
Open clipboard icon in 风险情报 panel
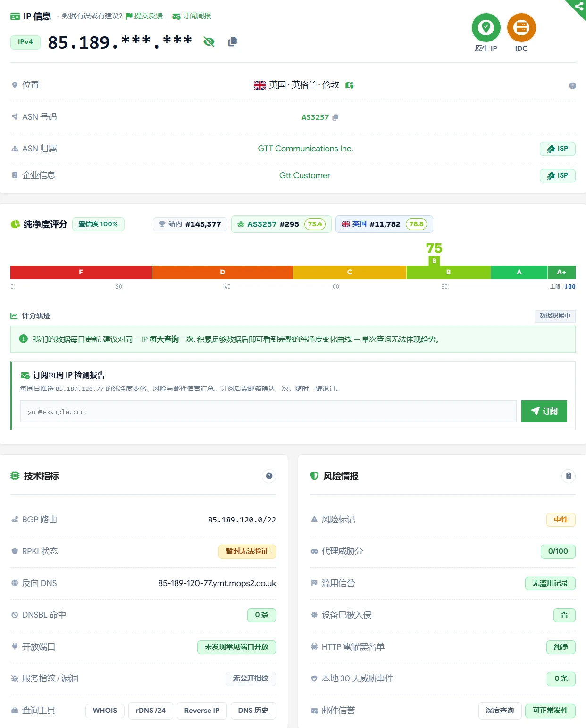(569, 476)
